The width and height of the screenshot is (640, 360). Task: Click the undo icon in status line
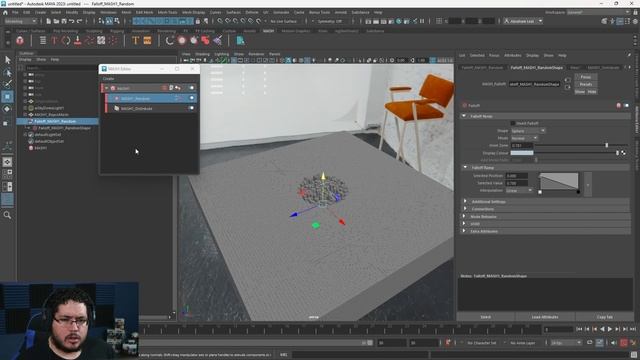click(x=71, y=21)
